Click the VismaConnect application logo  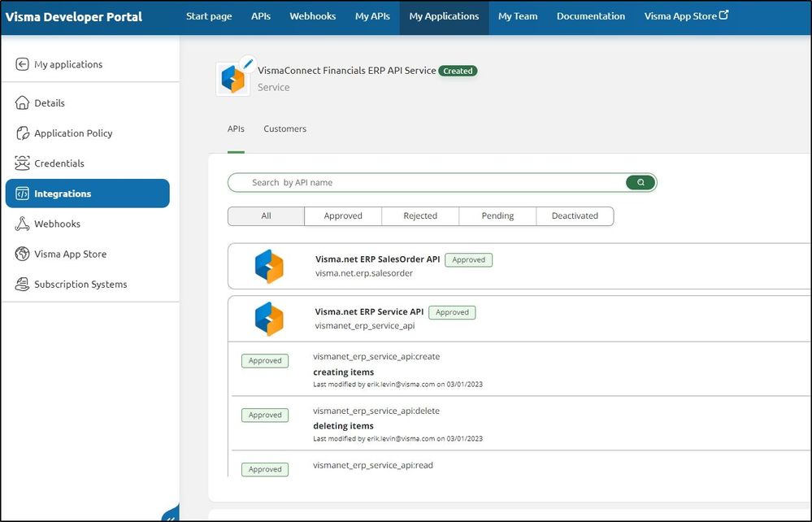[232, 80]
